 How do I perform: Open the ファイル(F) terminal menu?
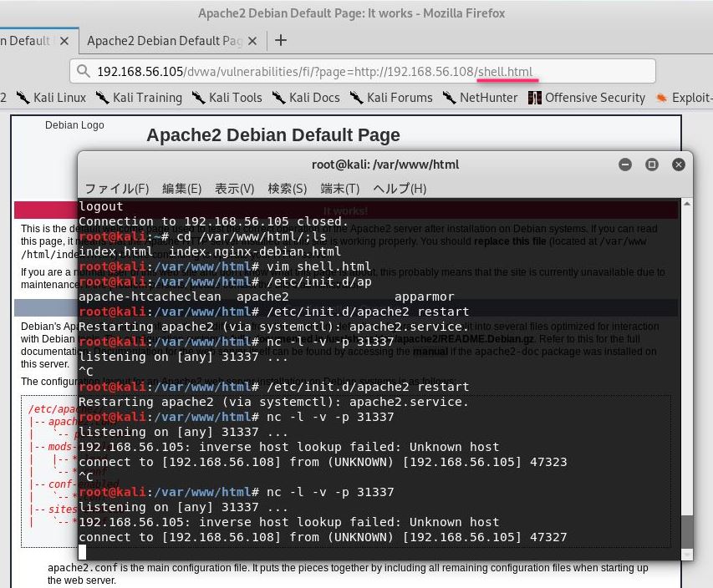117,189
